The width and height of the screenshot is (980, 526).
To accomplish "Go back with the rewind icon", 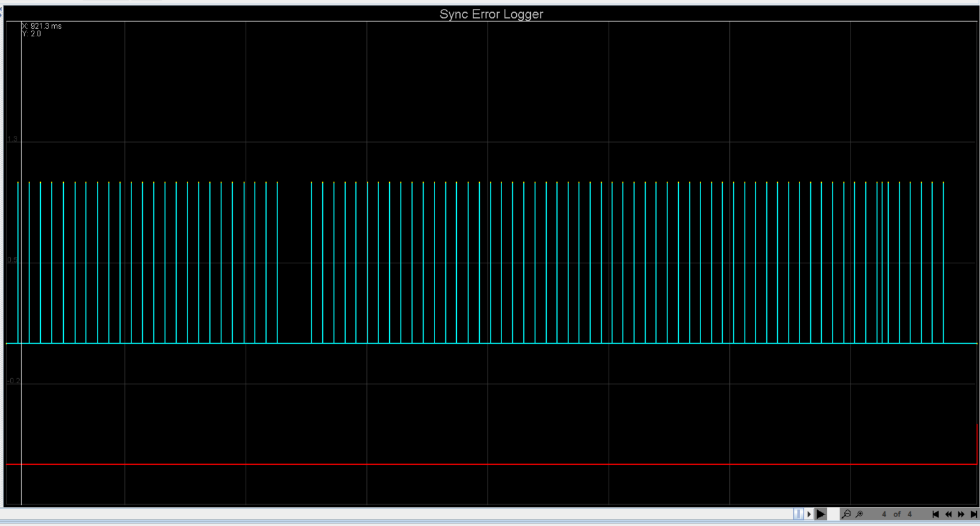I will (948, 514).
